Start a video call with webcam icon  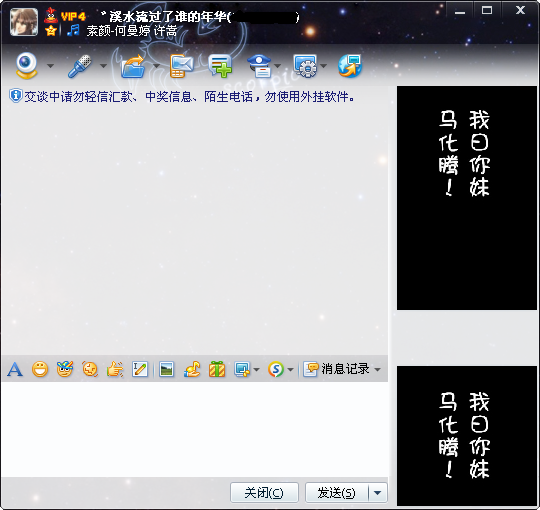pyautogui.click(x=27, y=65)
